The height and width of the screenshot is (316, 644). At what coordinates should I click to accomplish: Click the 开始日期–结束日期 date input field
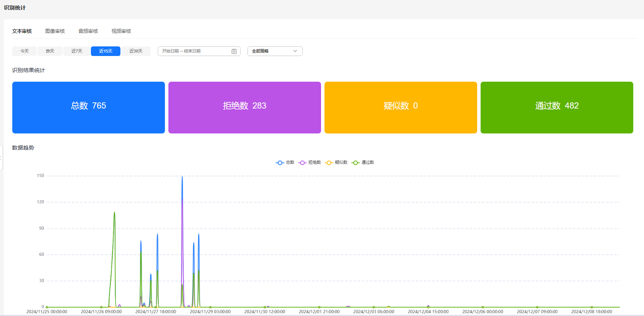point(194,51)
